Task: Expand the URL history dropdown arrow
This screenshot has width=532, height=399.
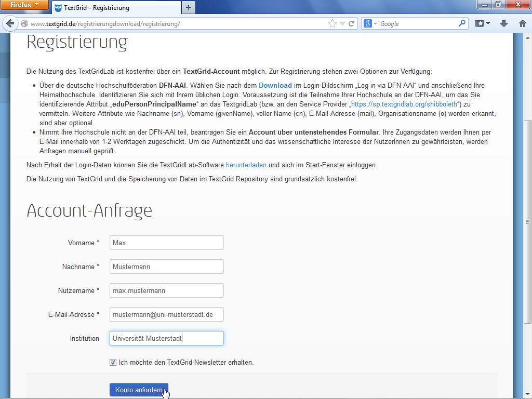Action: tap(342, 24)
